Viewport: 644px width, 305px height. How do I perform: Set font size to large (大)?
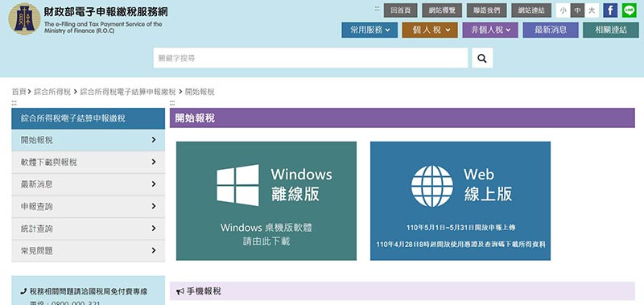(592, 10)
